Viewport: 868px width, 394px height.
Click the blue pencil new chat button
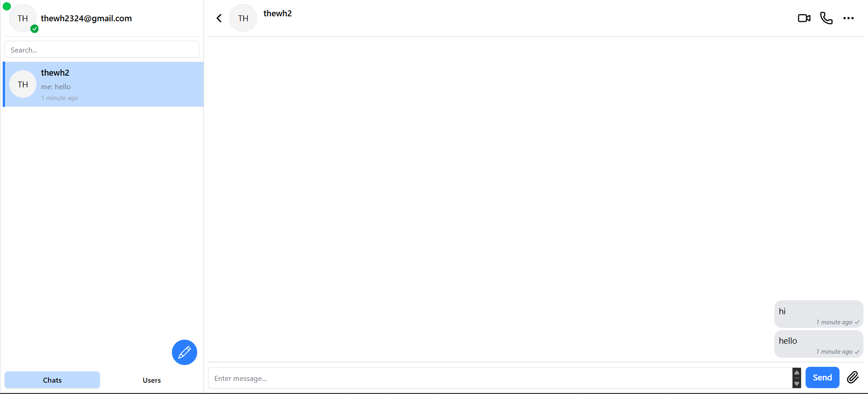pos(185,352)
